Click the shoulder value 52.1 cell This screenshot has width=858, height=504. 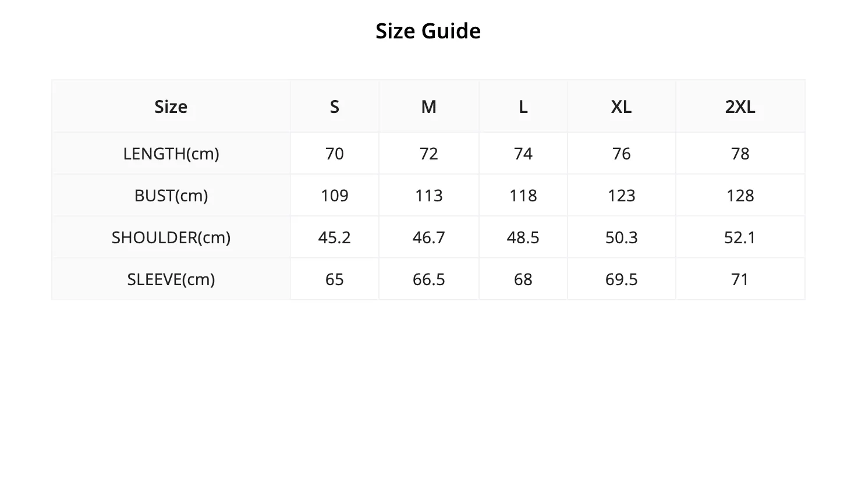tap(740, 237)
